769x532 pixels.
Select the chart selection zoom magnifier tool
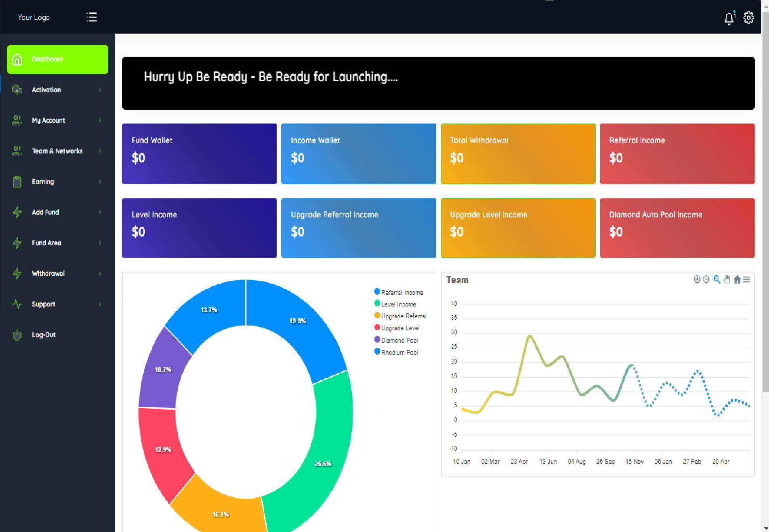(717, 279)
